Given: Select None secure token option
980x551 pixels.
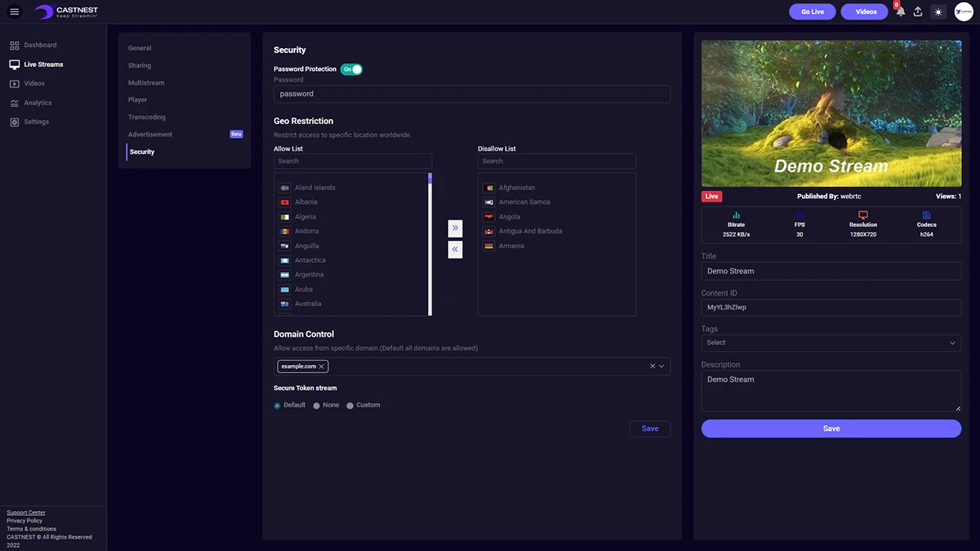Looking at the screenshot, I should coord(317,406).
